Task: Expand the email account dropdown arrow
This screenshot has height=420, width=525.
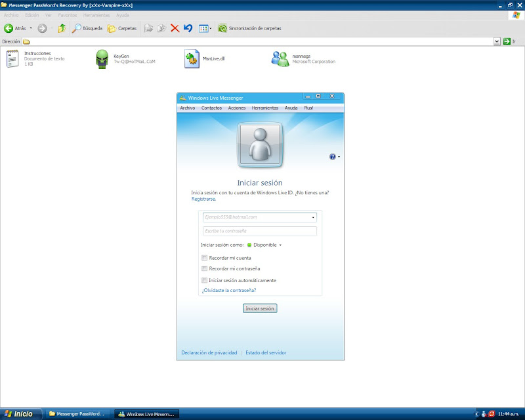Action: [x=313, y=217]
